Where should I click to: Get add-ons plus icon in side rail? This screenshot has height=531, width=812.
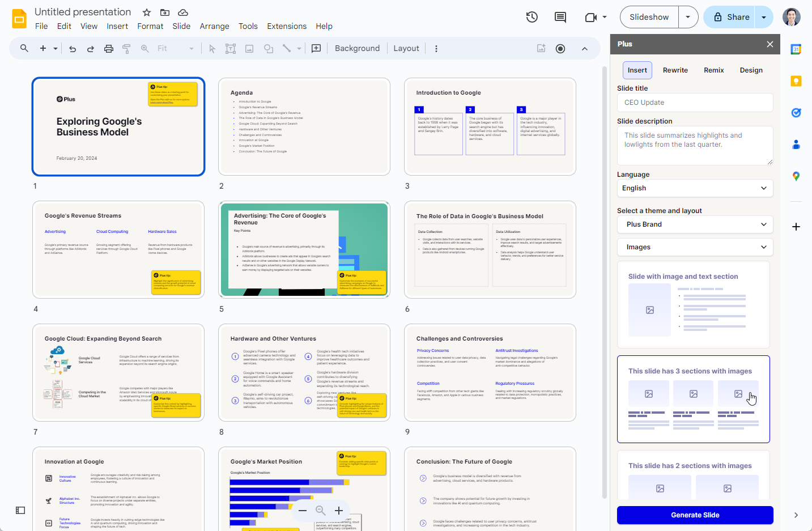(796, 227)
